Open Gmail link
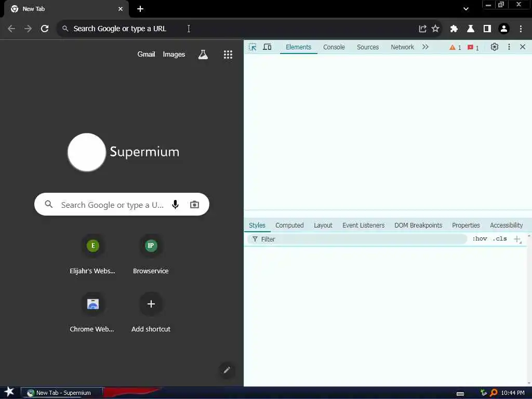532x399 pixels. [x=146, y=54]
